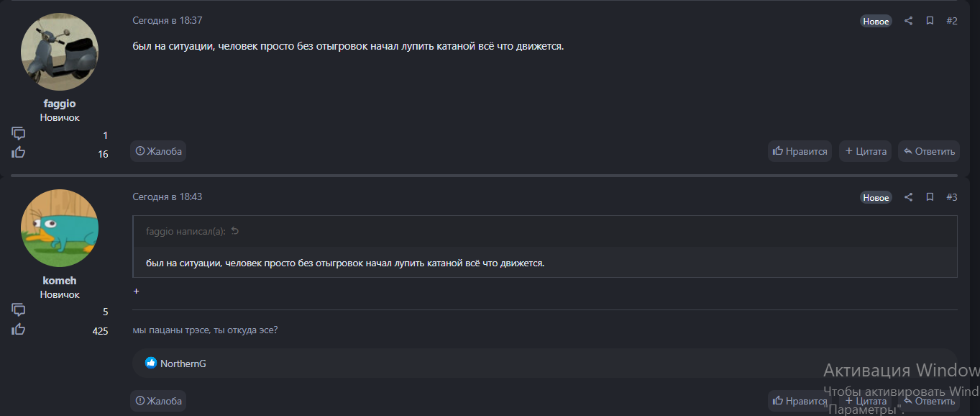The height and width of the screenshot is (416, 980).
Task: Report faggio's post using the Жалоба button
Action: 158,151
